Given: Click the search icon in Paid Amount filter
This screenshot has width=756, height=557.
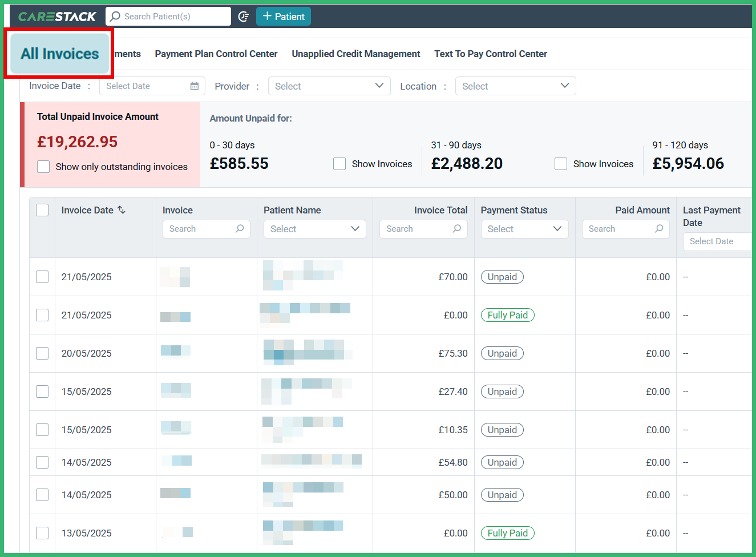Looking at the screenshot, I should point(659,229).
